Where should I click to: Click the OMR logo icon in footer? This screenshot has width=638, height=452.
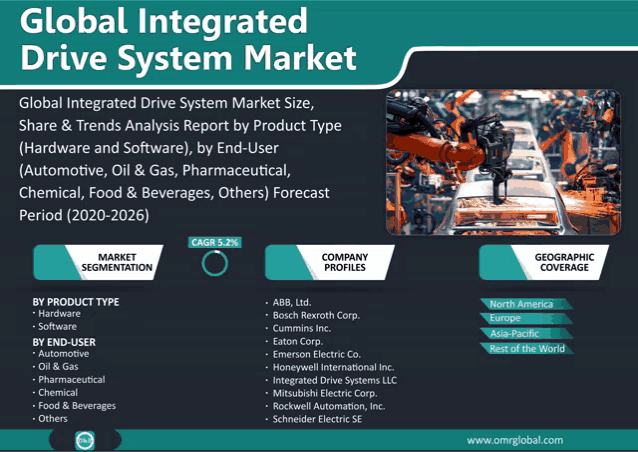85,440
